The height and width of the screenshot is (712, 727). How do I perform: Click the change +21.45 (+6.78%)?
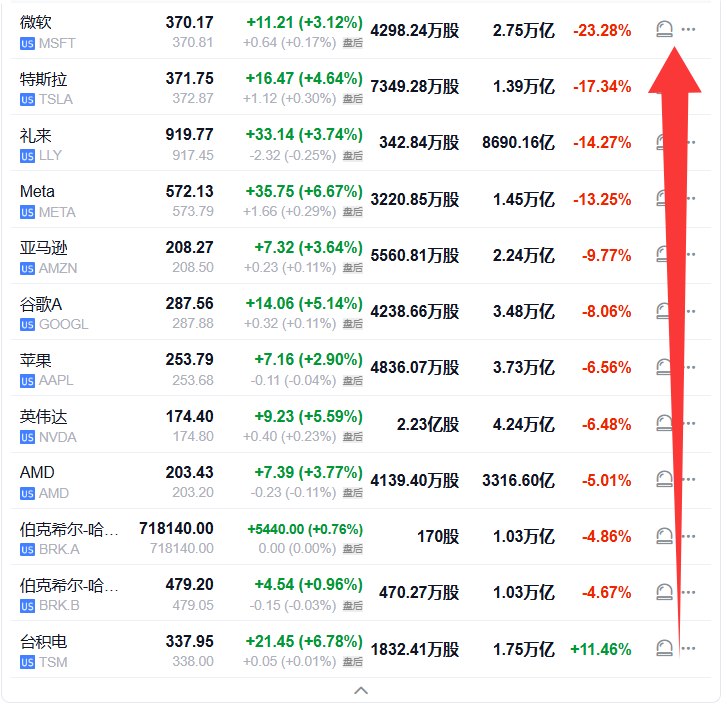(304, 641)
